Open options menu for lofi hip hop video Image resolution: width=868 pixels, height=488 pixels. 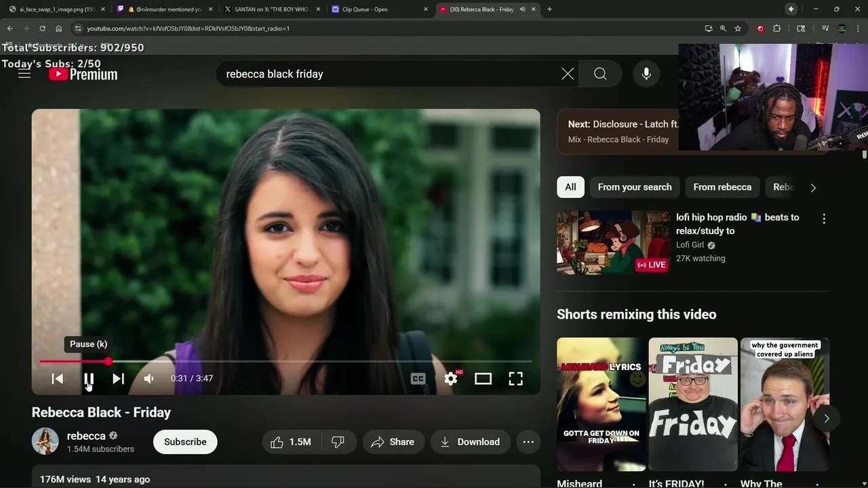pos(824,219)
